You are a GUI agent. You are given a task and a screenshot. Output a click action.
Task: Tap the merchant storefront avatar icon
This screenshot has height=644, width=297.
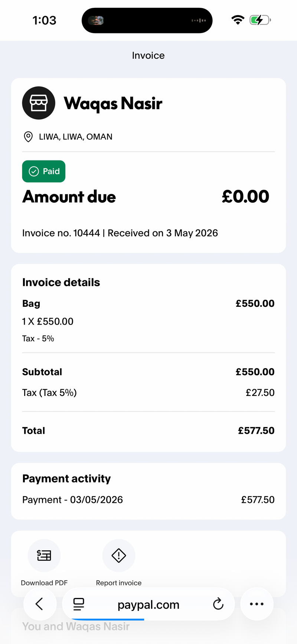[39, 103]
